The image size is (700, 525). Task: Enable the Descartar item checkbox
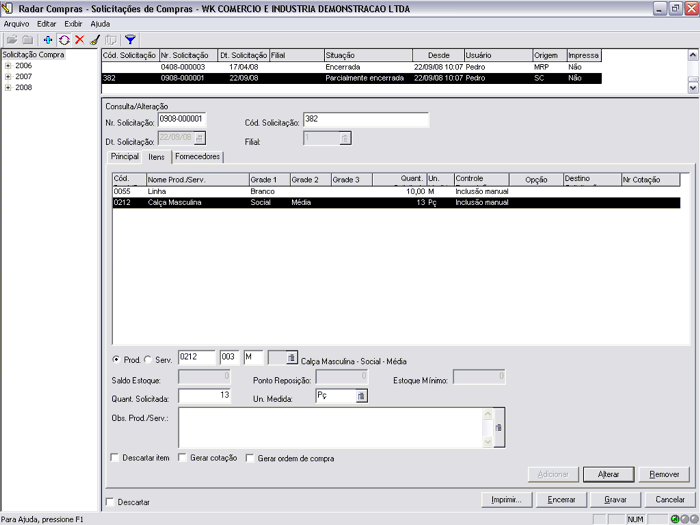pyautogui.click(x=116, y=458)
